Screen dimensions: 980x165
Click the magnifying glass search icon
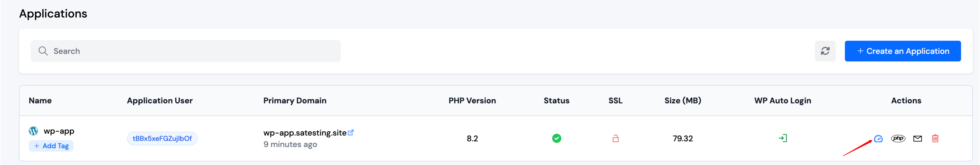coord(43,51)
